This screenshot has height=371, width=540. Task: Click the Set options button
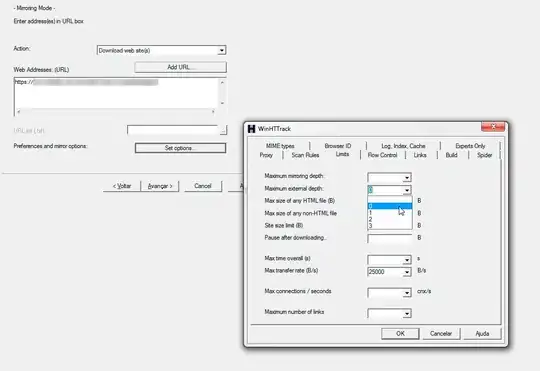tap(180, 148)
